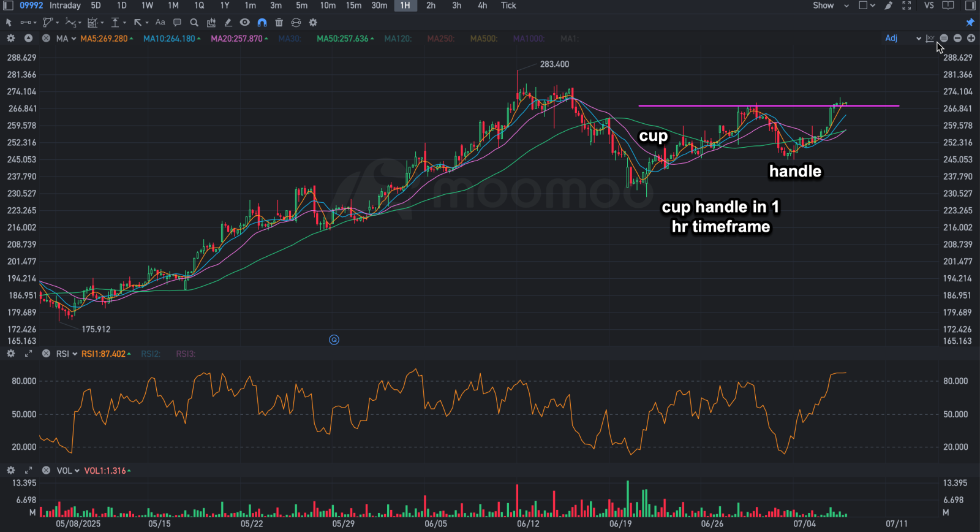Select the 1D timeframe tab

(122, 6)
